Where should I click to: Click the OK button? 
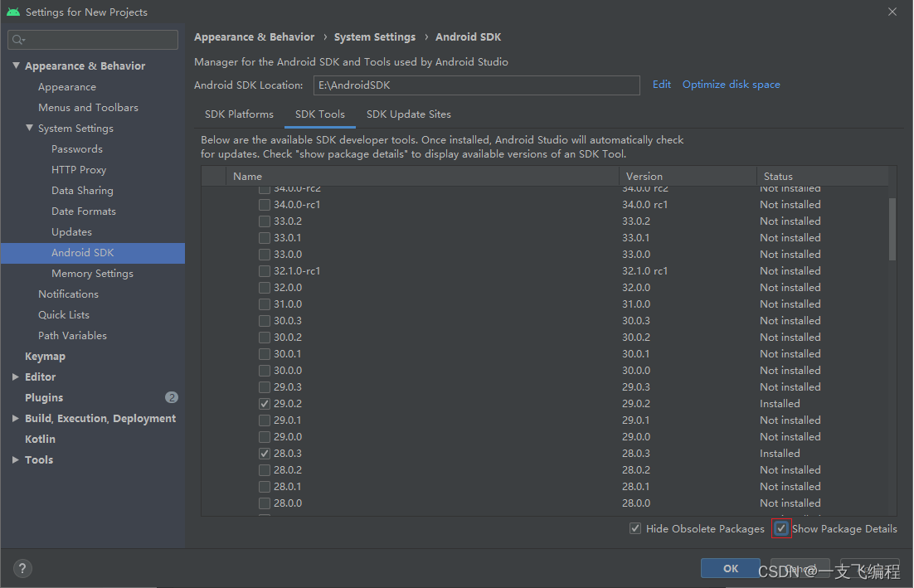731,568
